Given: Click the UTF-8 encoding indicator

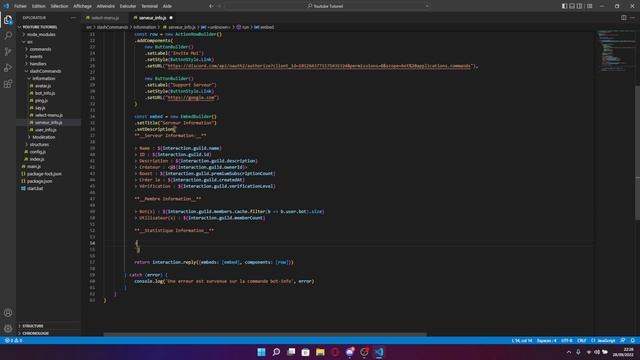Looking at the screenshot, I should pos(567,340).
